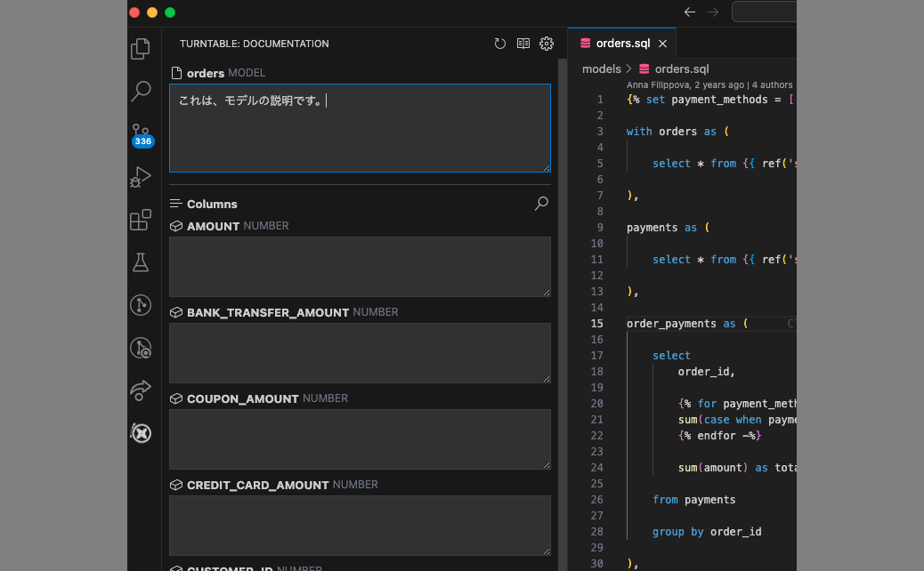Click the database icon in breadcrumb
This screenshot has width=924, height=571.
pyautogui.click(x=644, y=68)
